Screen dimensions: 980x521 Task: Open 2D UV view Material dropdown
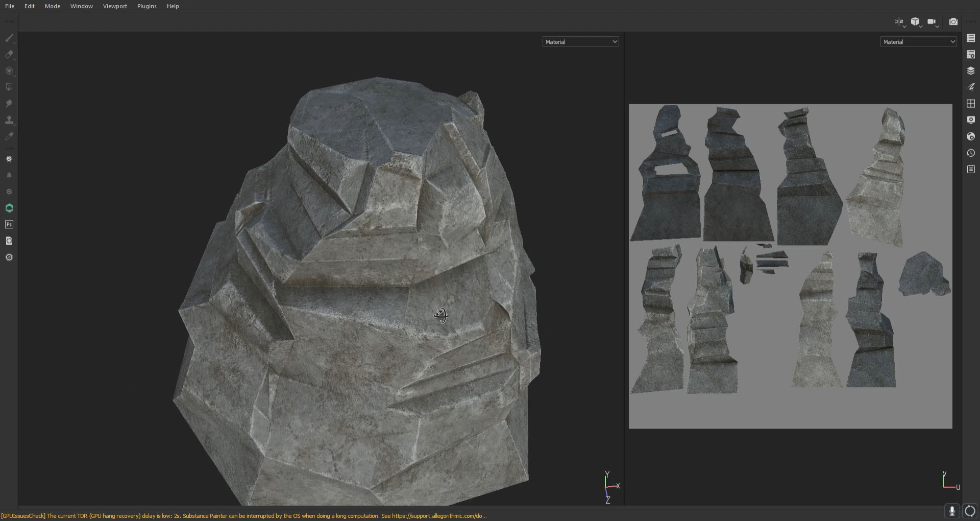918,42
